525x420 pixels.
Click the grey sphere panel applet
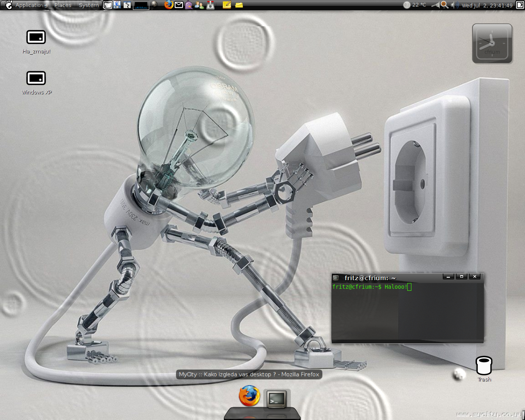(x=155, y=5)
